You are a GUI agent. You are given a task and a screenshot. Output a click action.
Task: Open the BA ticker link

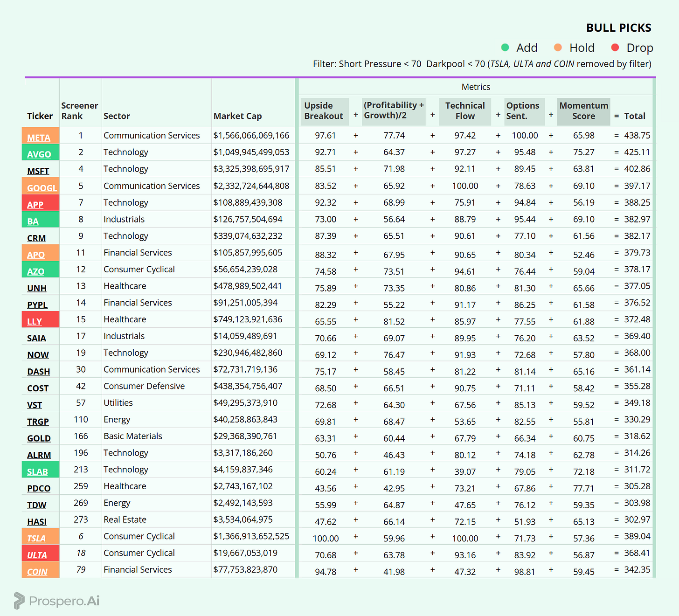[x=33, y=221]
